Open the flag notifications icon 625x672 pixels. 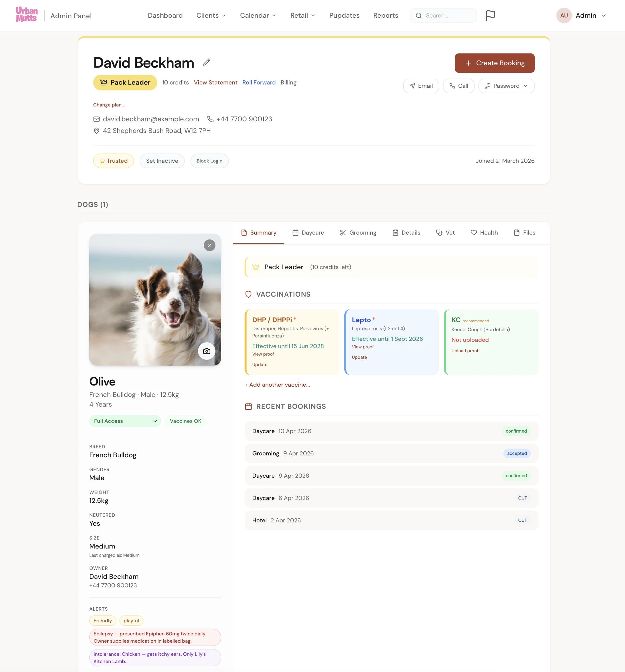click(x=490, y=15)
